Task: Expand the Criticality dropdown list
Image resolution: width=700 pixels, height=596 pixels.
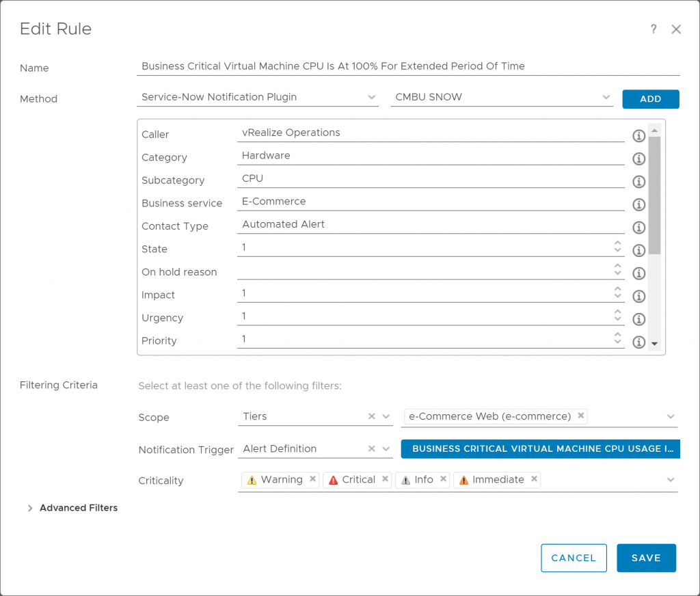Action: click(670, 480)
